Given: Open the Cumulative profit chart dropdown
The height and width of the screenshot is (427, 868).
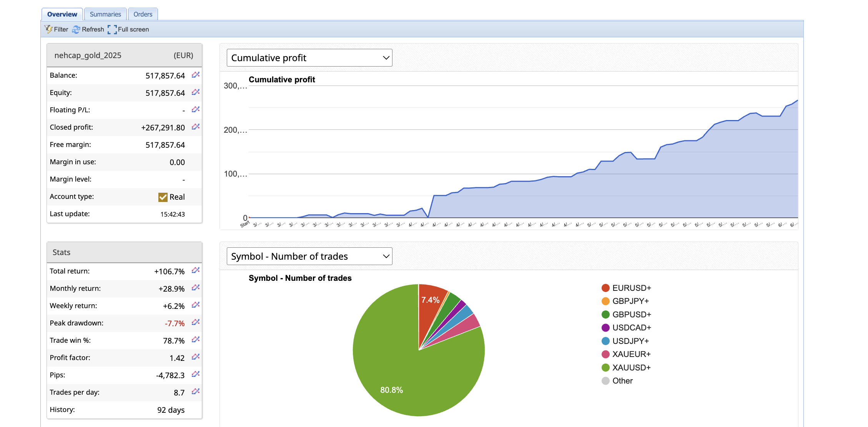Looking at the screenshot, I should pyautogui.click(x=309, y=58).
